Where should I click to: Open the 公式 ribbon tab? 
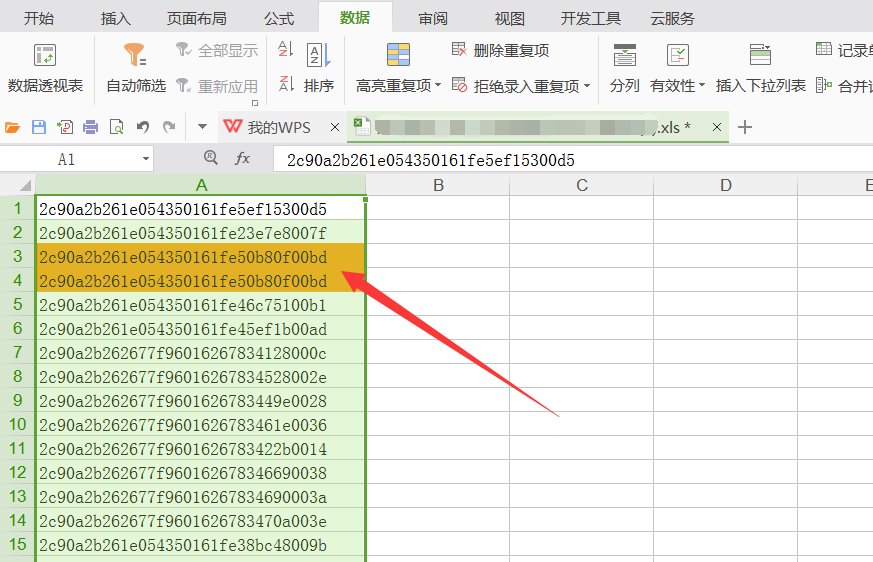(278, 18)
